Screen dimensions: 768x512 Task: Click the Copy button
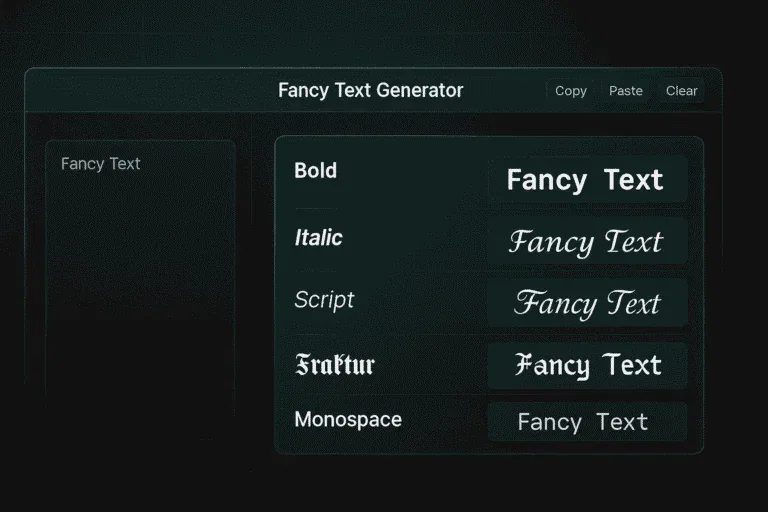pyautogui.click(x=571, y=91)
